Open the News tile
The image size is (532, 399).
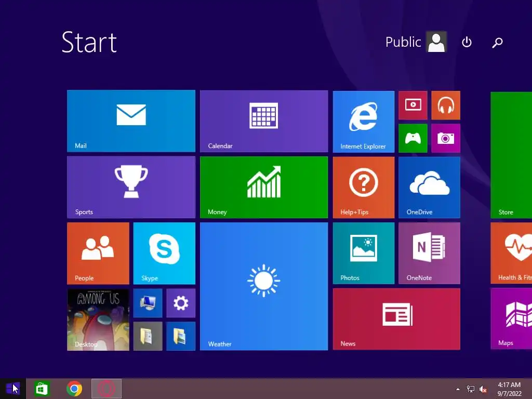396,319
